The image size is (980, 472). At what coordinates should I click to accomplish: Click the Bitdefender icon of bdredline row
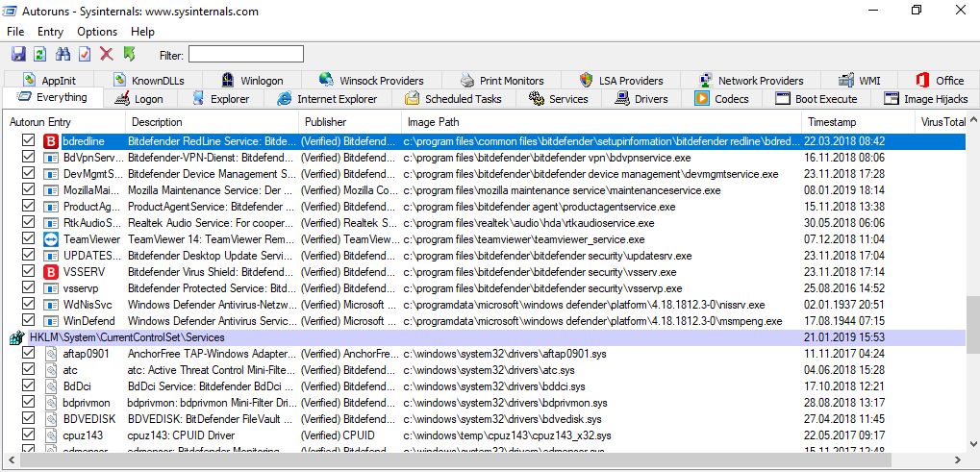tap(51, 141)
